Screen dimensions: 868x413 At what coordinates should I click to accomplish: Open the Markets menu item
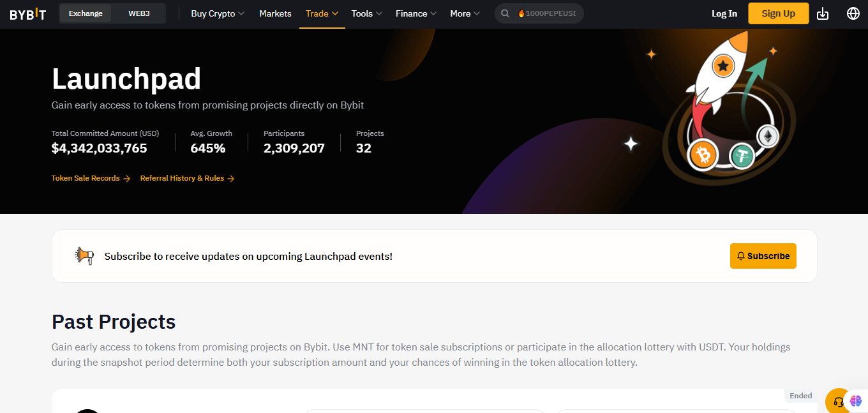pyautogui.click(x=275, y=13)
